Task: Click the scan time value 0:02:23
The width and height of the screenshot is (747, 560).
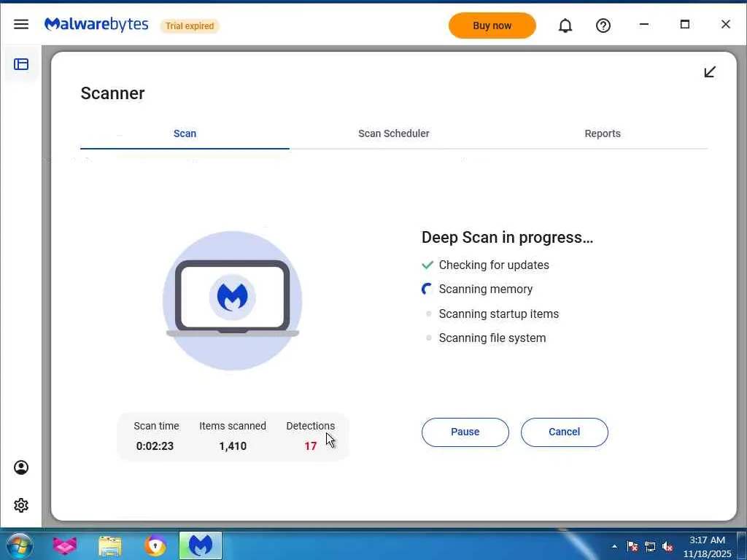Action: point(155,446)
